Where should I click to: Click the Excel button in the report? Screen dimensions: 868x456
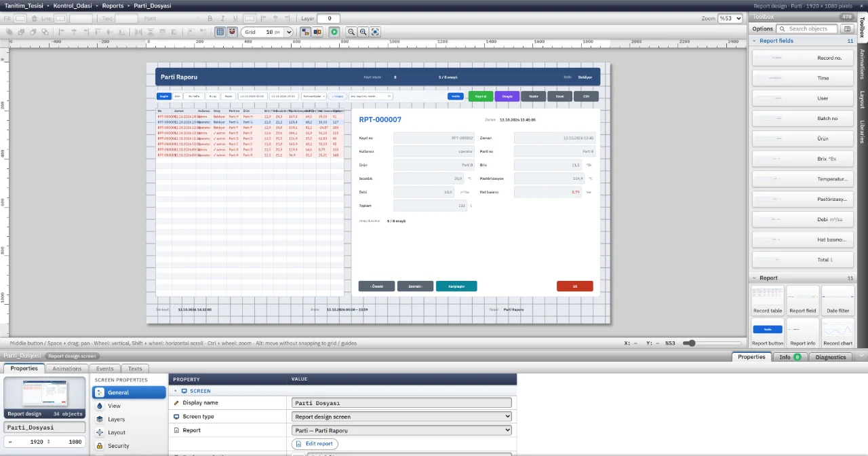[x=559, y=96]
